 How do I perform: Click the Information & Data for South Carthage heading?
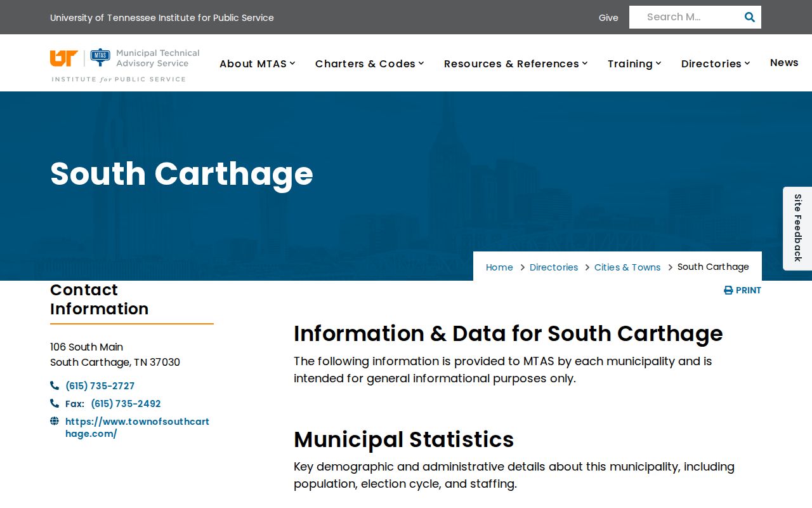click(x=508, y=333)
